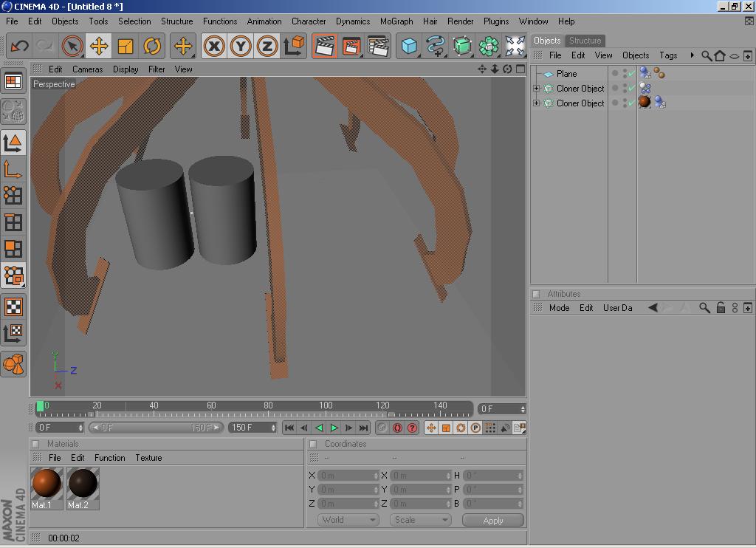Open the search icon in the Objects manager
The height and width of the screenshot is (548, 756).
[706, 55]
